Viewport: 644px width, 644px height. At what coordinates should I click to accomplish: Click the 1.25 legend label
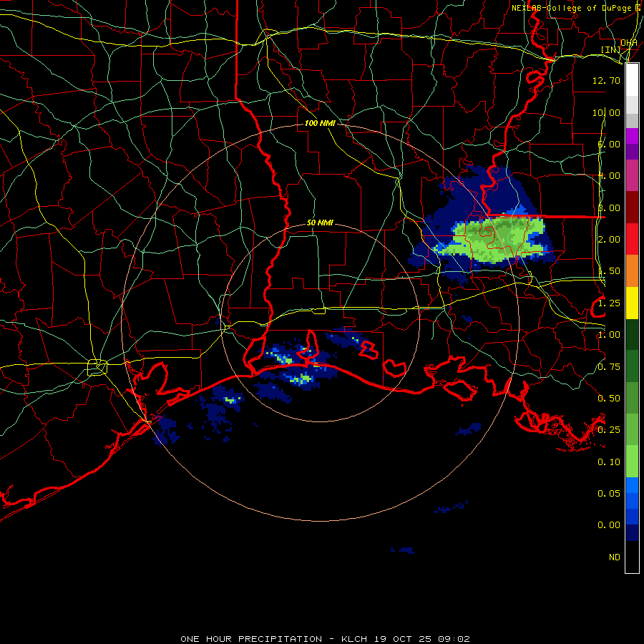click(x=609, y=303)
